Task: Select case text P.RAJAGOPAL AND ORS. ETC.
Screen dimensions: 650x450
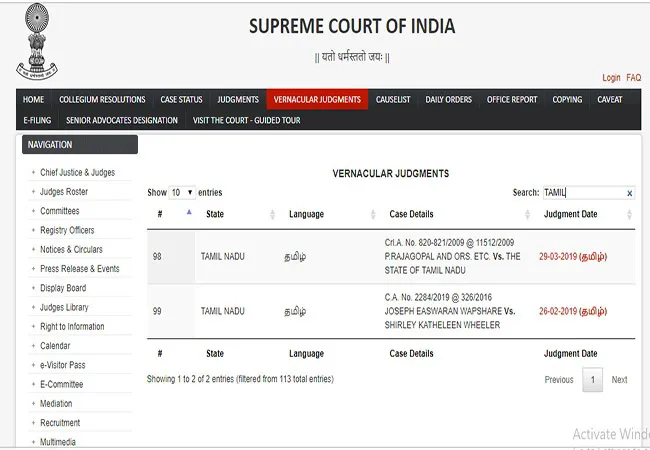Action: 437,256
